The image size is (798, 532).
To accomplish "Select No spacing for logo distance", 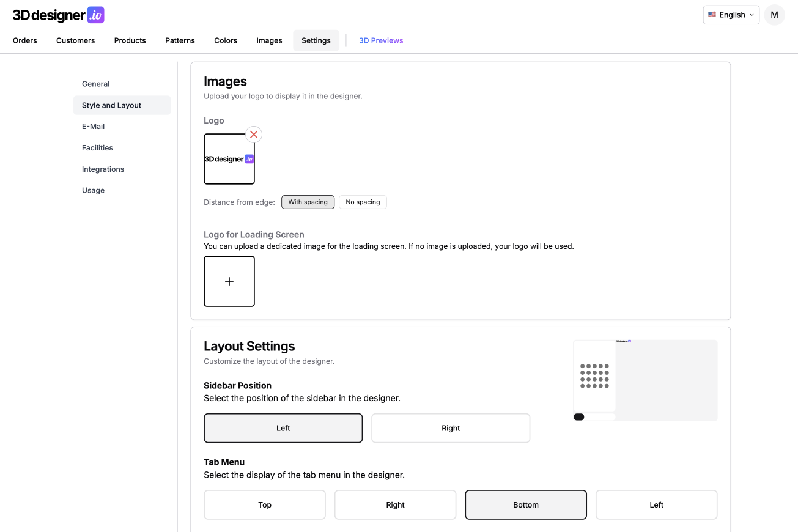I will point(363,202).
